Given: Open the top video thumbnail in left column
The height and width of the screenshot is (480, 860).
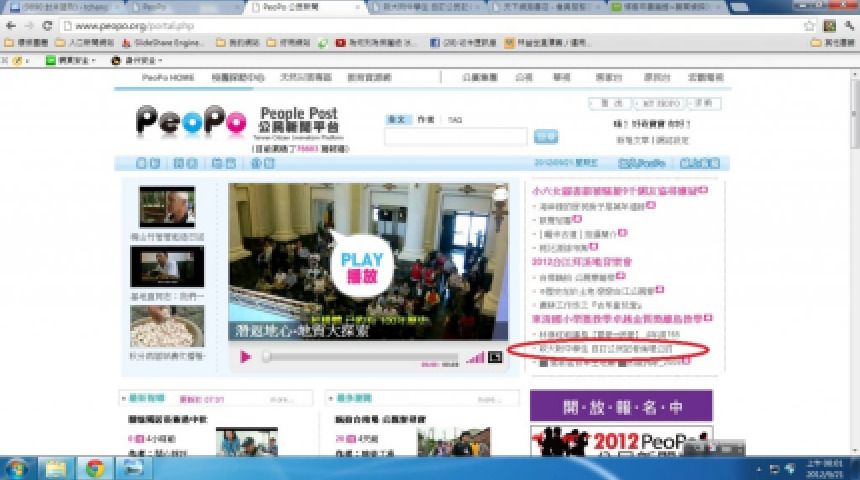Looking at the screenshot, I should (x=167, y=206).
